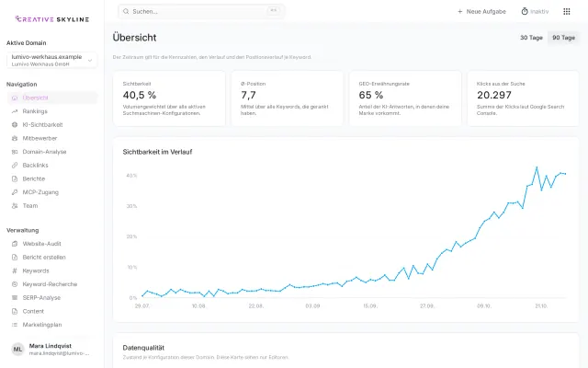Click the 29.07. axis label
Viewport: 588px width, 368px height.
click(142, 306)
